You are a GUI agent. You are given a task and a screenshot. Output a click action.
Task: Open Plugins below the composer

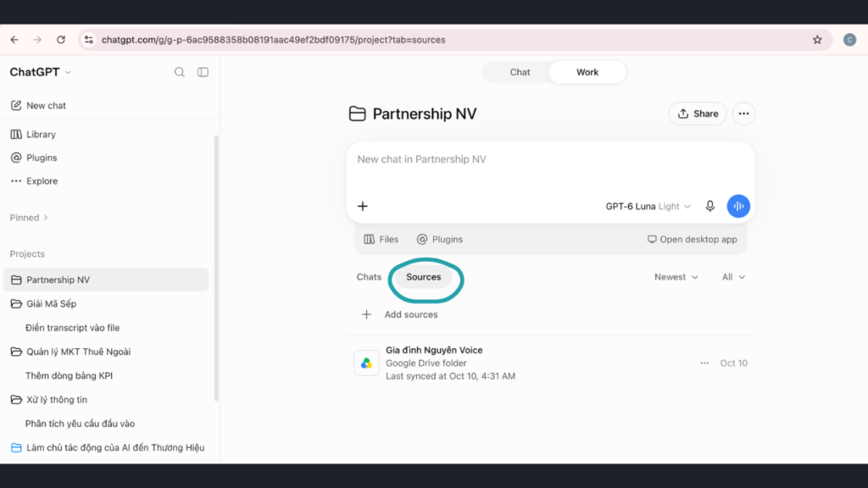pyautogui.click(x=440, y=240)
